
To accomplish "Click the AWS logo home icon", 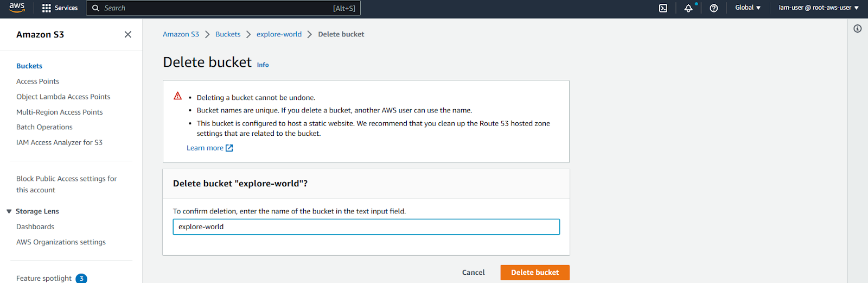I will point(17,8).
